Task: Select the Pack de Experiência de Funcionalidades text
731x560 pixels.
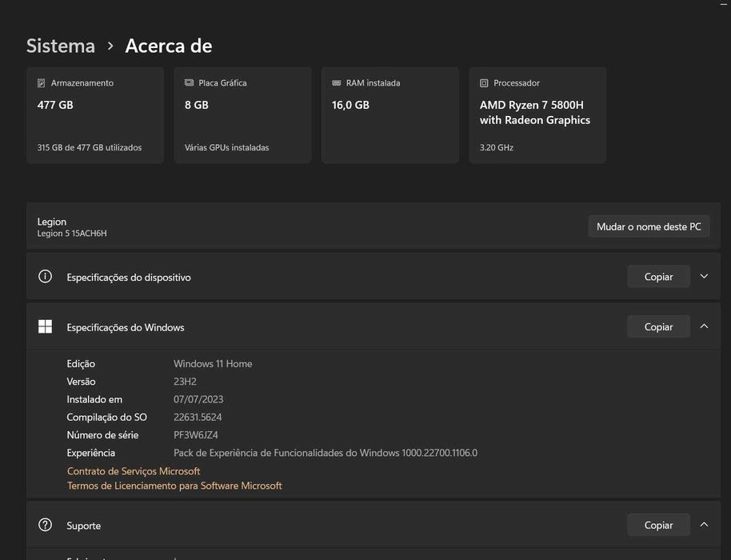Action: tap(326, 453)
